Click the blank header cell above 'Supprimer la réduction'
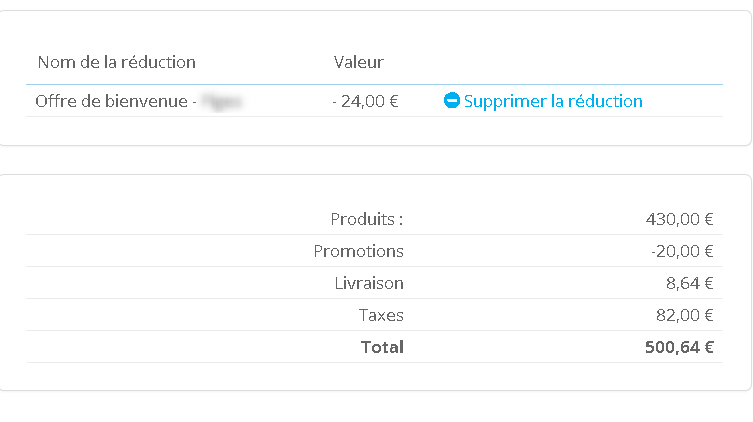Screen dimensions: 753x422 (580, 62)
